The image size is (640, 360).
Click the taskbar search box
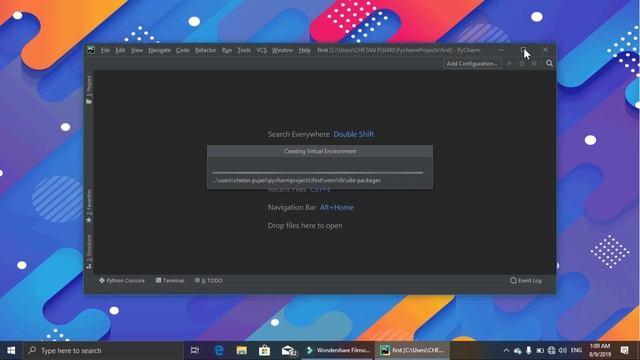pyautogui.click(x=103, y=350)
